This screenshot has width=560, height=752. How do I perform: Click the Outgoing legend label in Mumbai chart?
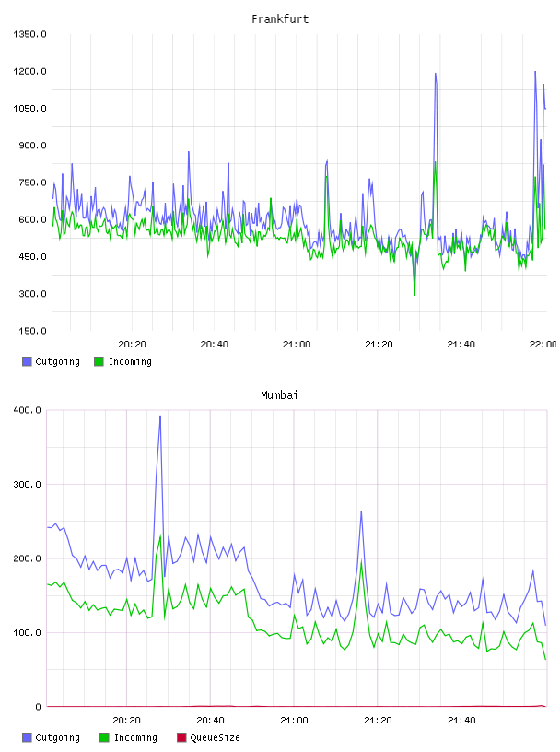pos(57,738)
